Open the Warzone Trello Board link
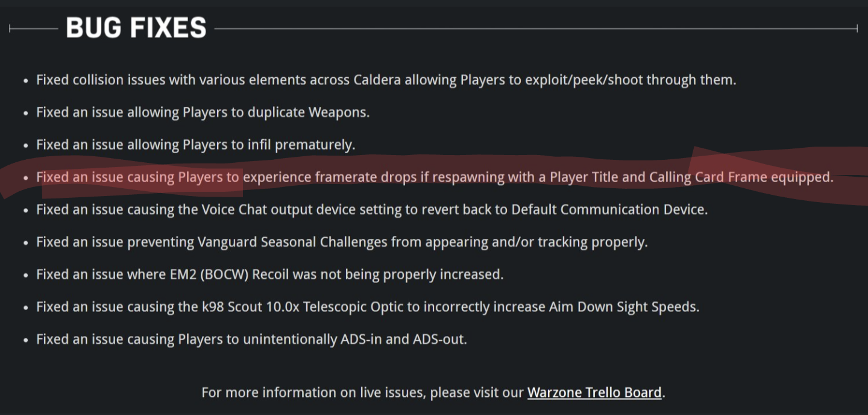 tap(594, 393)
